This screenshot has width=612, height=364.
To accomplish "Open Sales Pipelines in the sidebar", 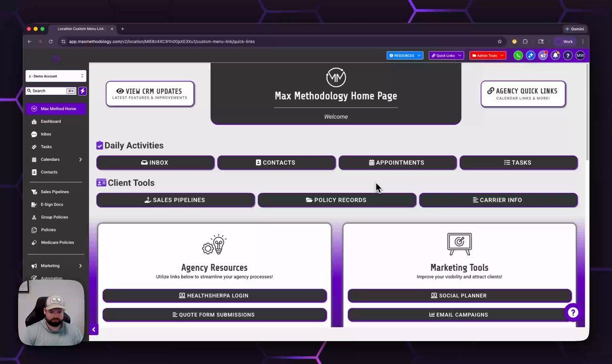I will [56, 192].
